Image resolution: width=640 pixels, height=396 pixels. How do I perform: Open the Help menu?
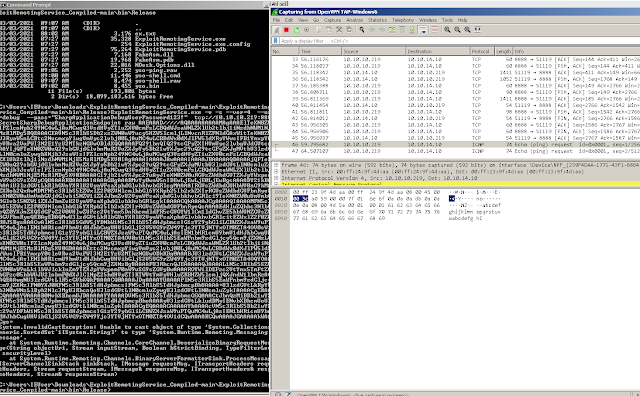point(462,20)
